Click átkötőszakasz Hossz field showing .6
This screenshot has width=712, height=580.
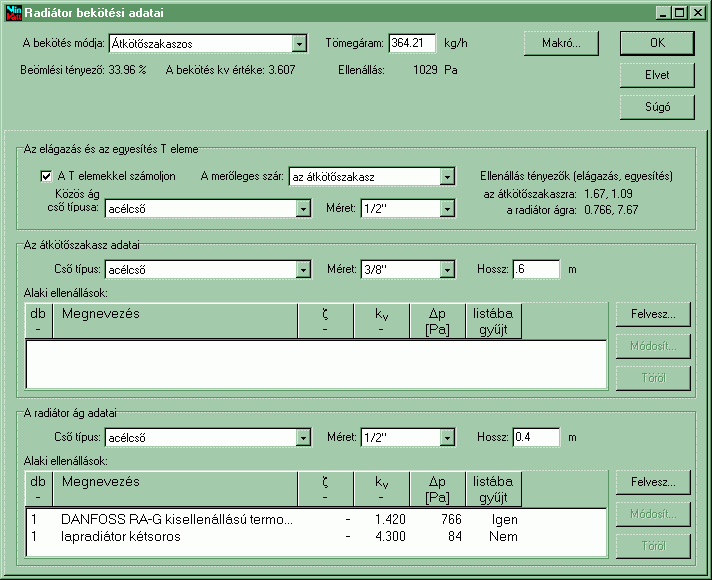pos(536,269)
